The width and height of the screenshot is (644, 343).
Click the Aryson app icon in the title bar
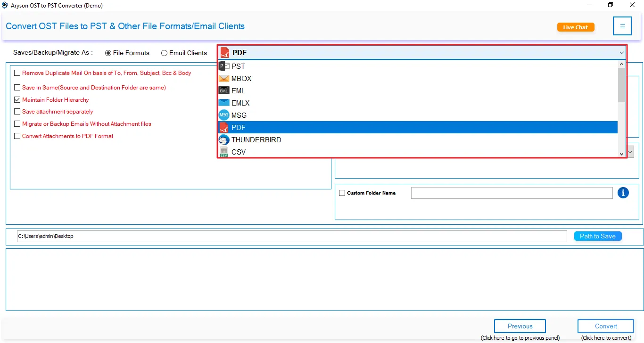(x=5, y=5)
